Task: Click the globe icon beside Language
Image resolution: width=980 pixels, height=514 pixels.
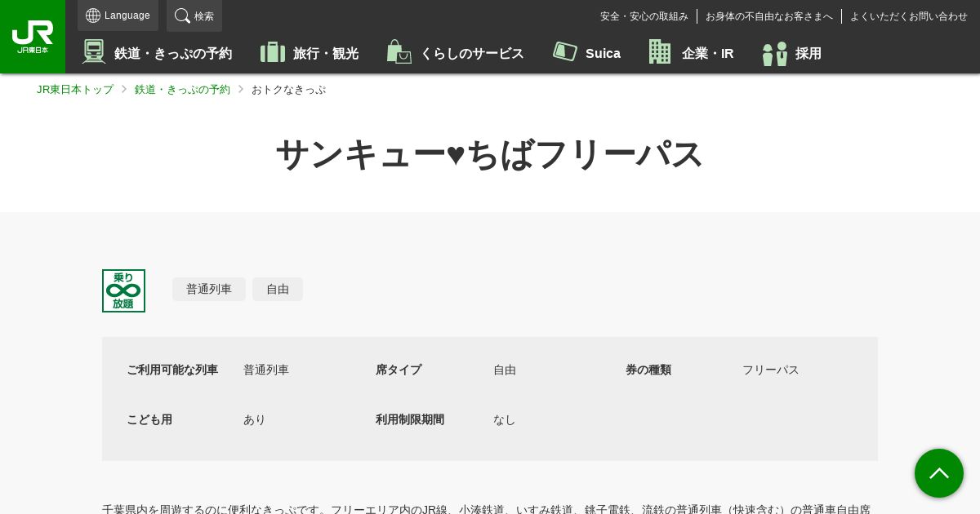Action: pyautogui.click(x=93, y=16)
